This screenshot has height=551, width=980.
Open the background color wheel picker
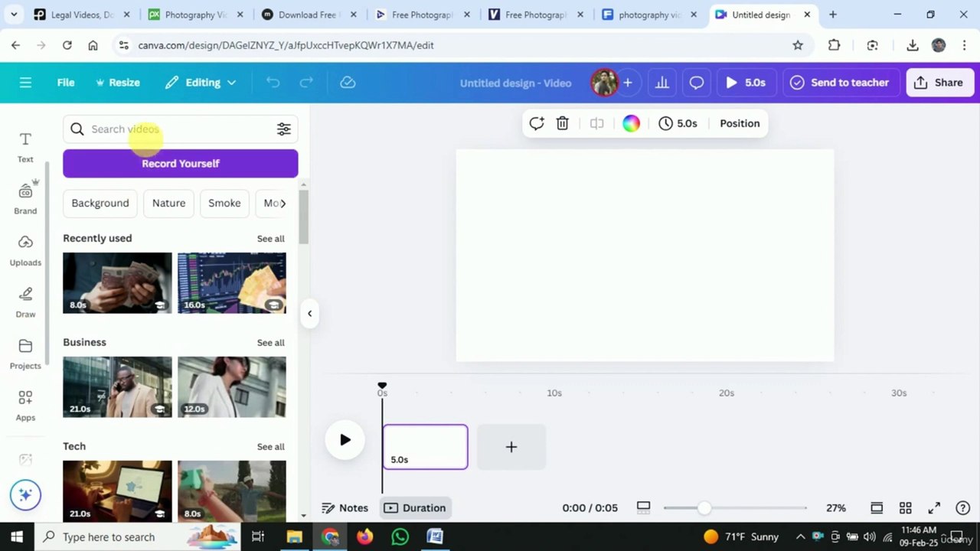tap(631, 123)
